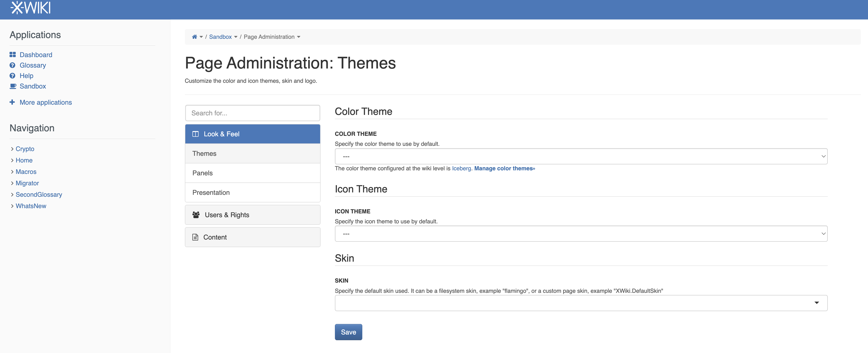Open the Sandbox breadcrumb dropdown caret
The width and height of the screenshot is (868, 353).
236,37
